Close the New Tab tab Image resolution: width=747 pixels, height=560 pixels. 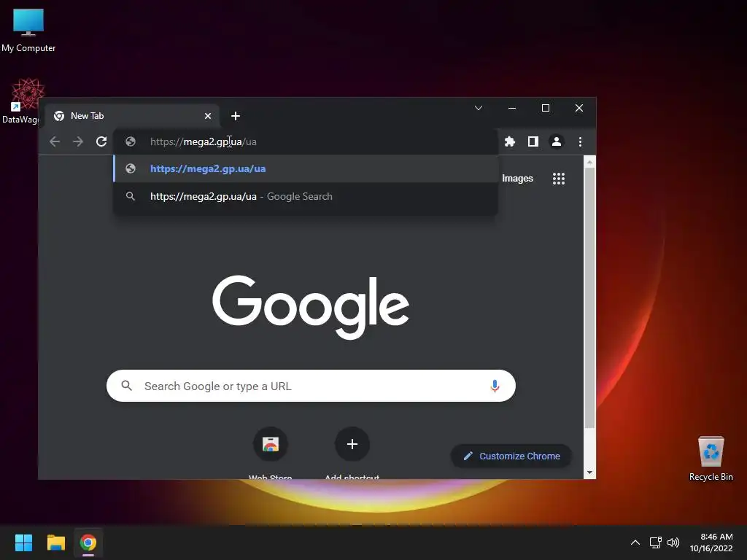click(x=208, y=116)
